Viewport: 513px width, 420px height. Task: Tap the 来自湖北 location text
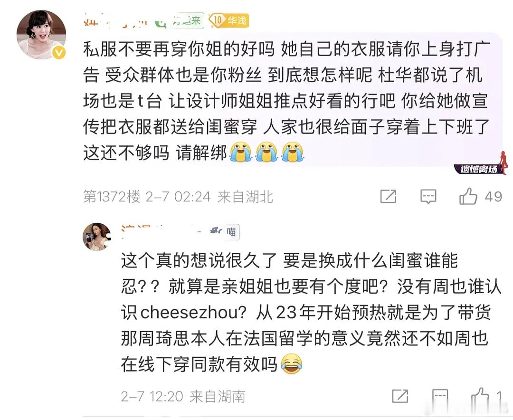[x=245, y=197]
